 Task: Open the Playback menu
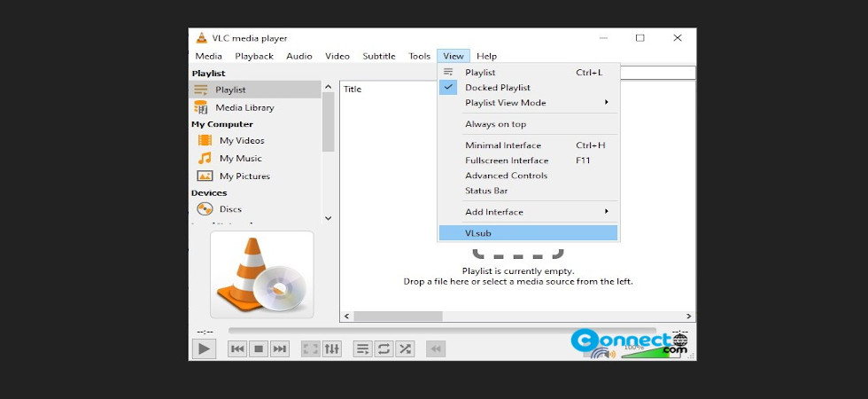point(254,56)
